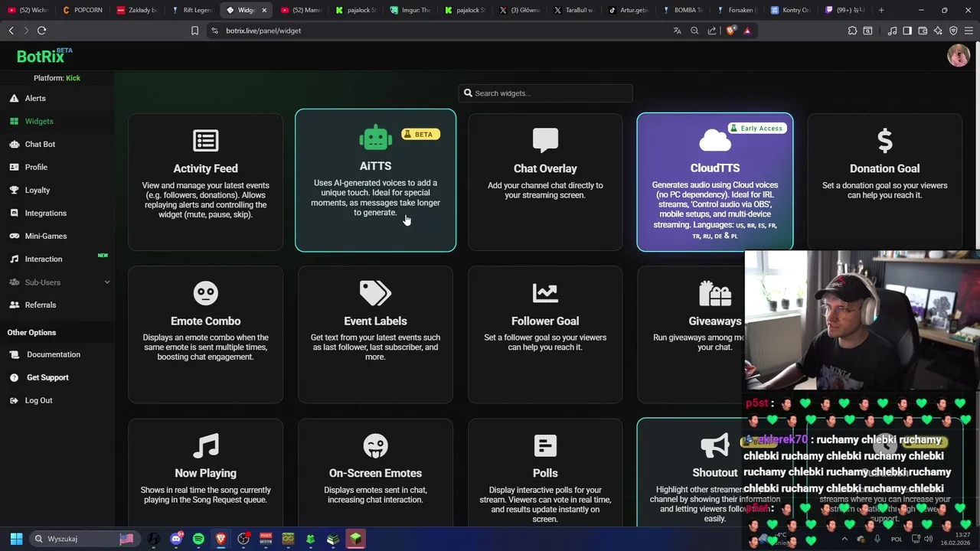Image resolution: width=980 pixels, height=551 pixels.
Task: Click the webcam overlay video
Action: pyautogui.click(x=862, y=321)
